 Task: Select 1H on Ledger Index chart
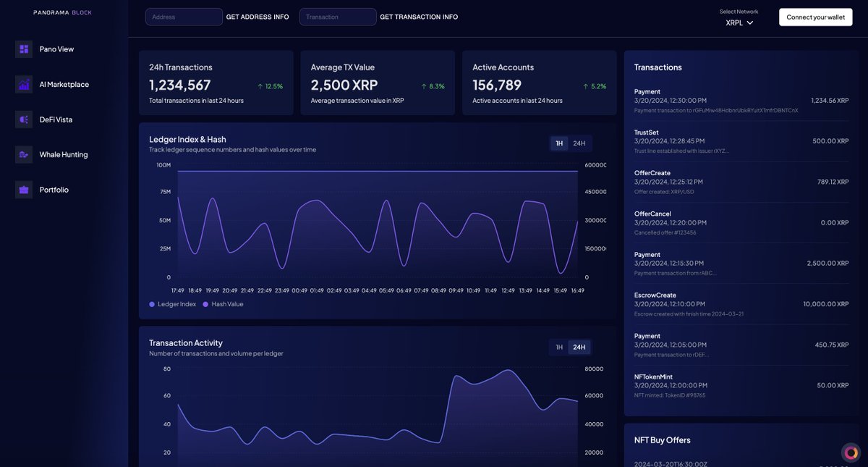(x=559, y=143)
